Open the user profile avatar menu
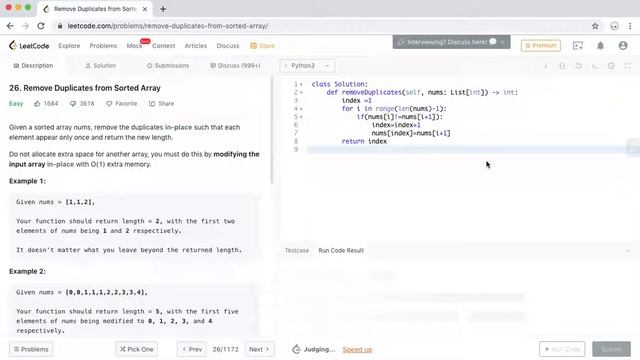The image size is (640, 360). [623, 46]
